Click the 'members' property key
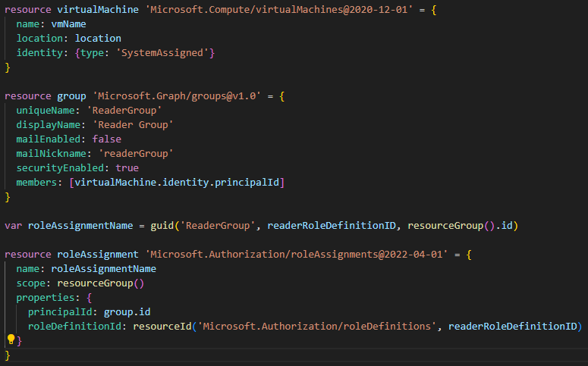 pos(36,183)
